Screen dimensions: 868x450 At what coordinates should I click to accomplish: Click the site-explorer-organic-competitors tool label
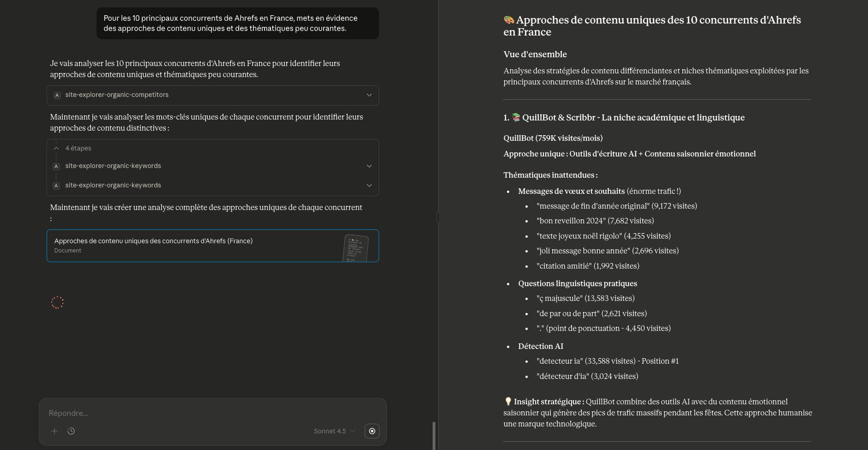pyautogui.click(x=117, y=95)
